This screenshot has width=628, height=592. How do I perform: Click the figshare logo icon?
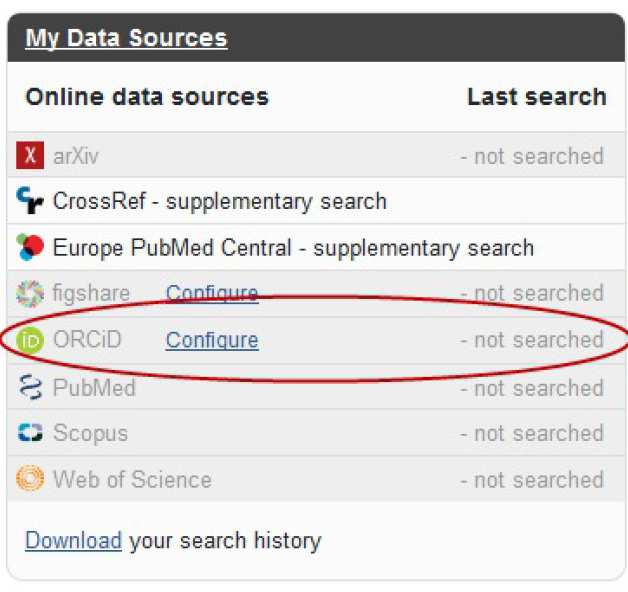pyautogui.click(x=31, y=293)
